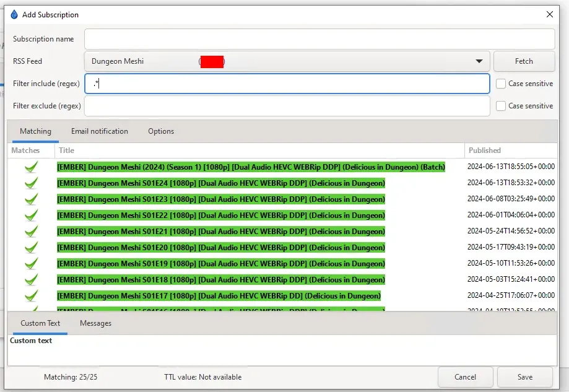The width and height of the screenshot is (569, 392).
Task: Click published date 2024-05-03T15:24:41+00:00
Action: coord(511,279)
